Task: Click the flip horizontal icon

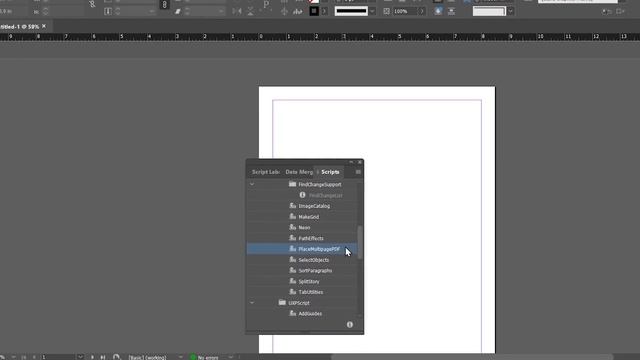Action: pyautogui.click(x=237, y=11)
